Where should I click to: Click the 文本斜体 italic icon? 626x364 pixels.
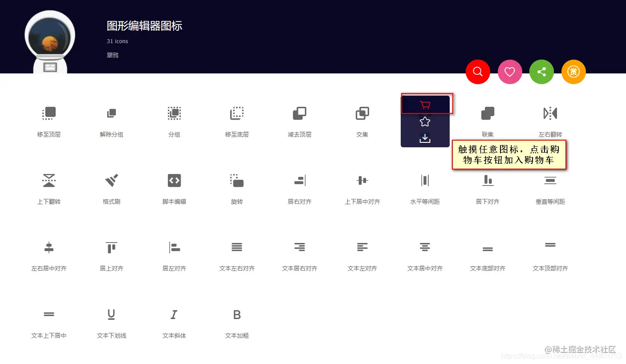(174, 314)
